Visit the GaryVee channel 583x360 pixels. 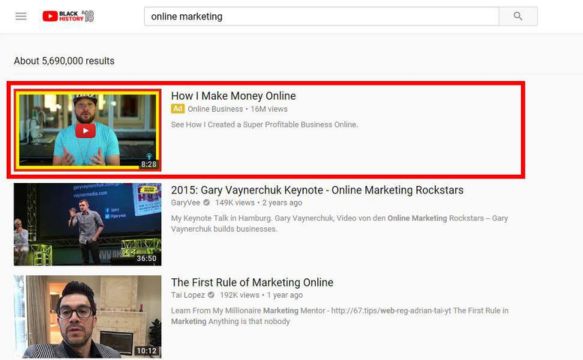pos(186,203)
